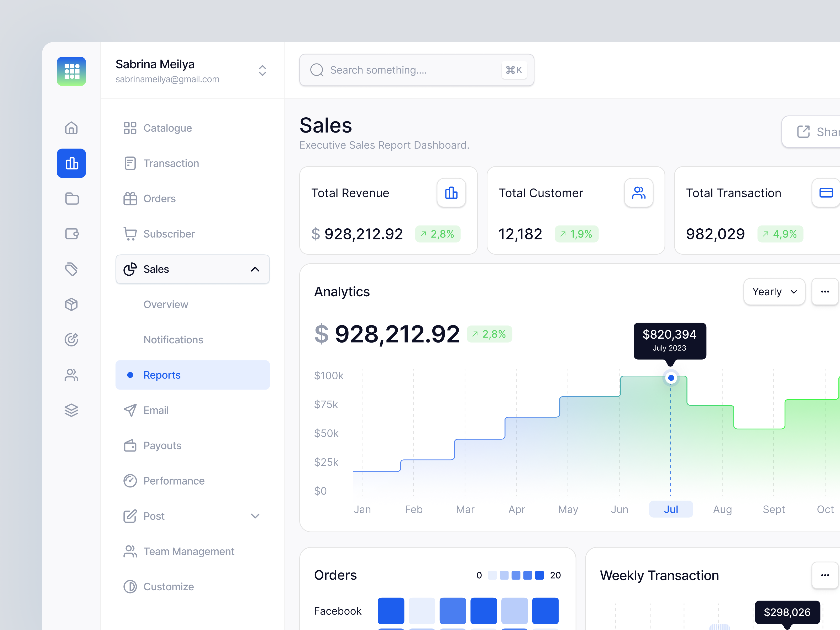
Task: Click the bar chart analytics icon in sidebar
Action: pyautogui.click(x=71, y=163)
